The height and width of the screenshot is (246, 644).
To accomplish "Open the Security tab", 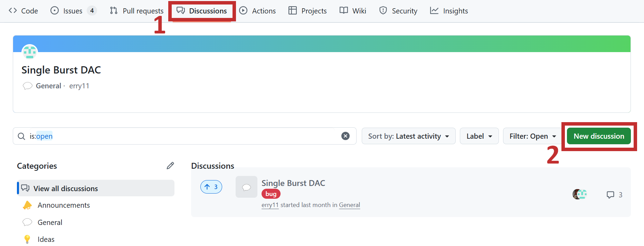I will 398,11.
